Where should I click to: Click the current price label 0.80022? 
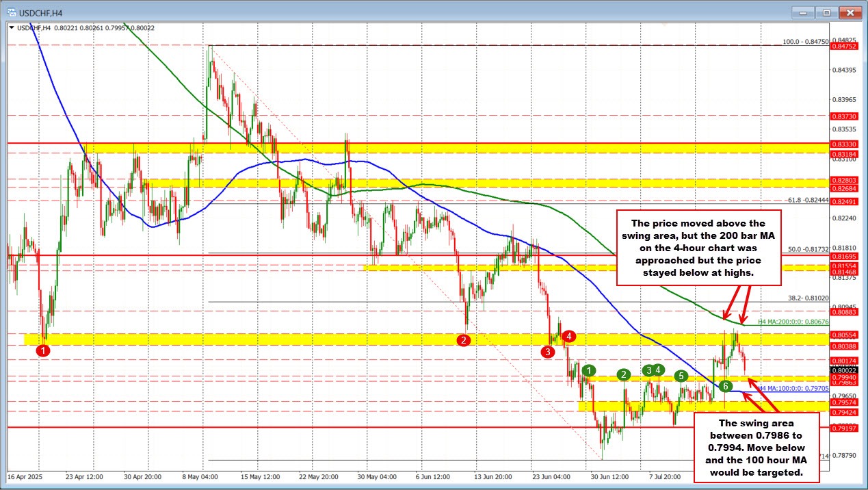(x=842, y=370)
